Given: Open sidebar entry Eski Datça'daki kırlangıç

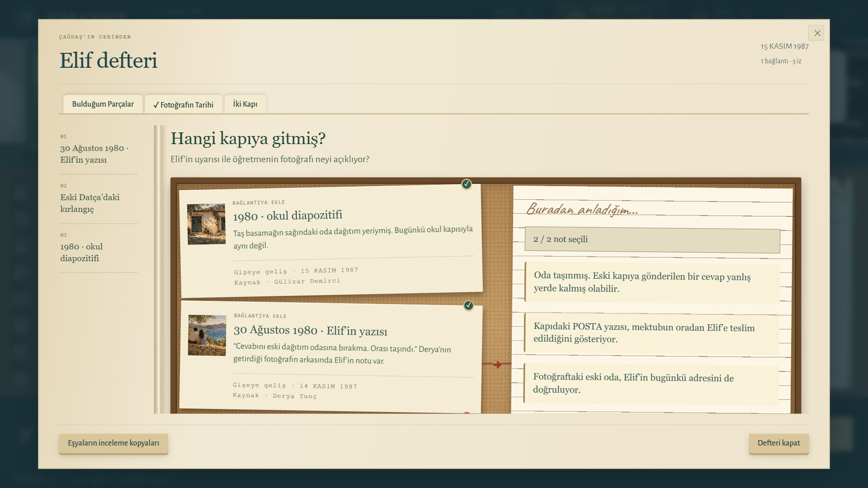Looking at the screenshot, I should (x=98, y=199).
